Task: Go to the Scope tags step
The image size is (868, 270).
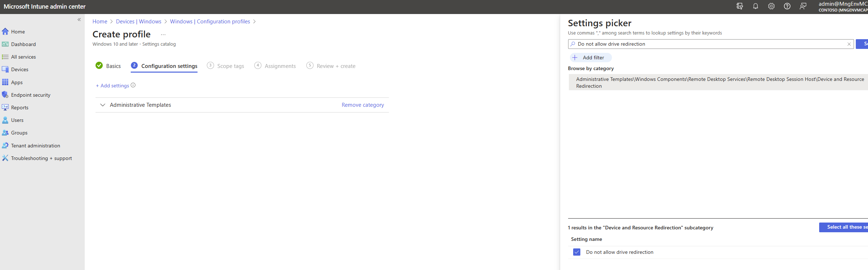Action: (226, 66)
